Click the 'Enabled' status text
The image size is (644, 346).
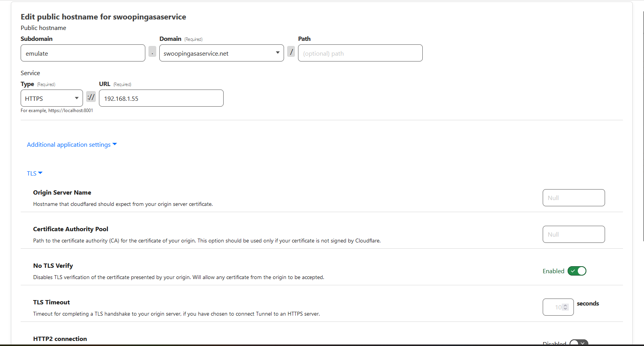[x=553, y=271]
